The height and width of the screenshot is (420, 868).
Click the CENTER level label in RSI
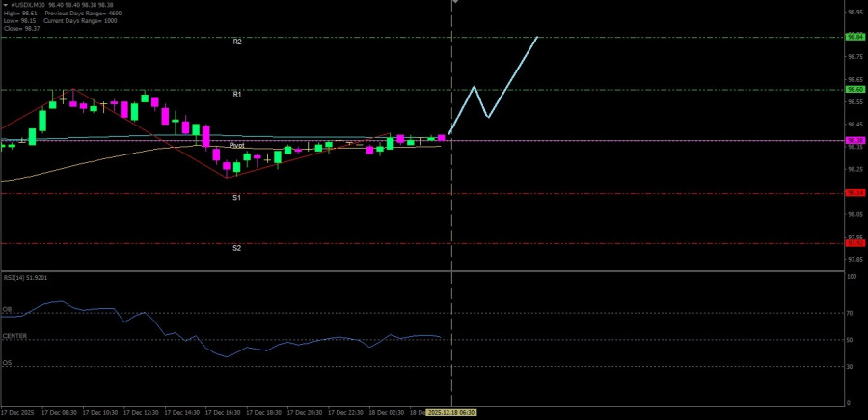(x=14, y=336)
